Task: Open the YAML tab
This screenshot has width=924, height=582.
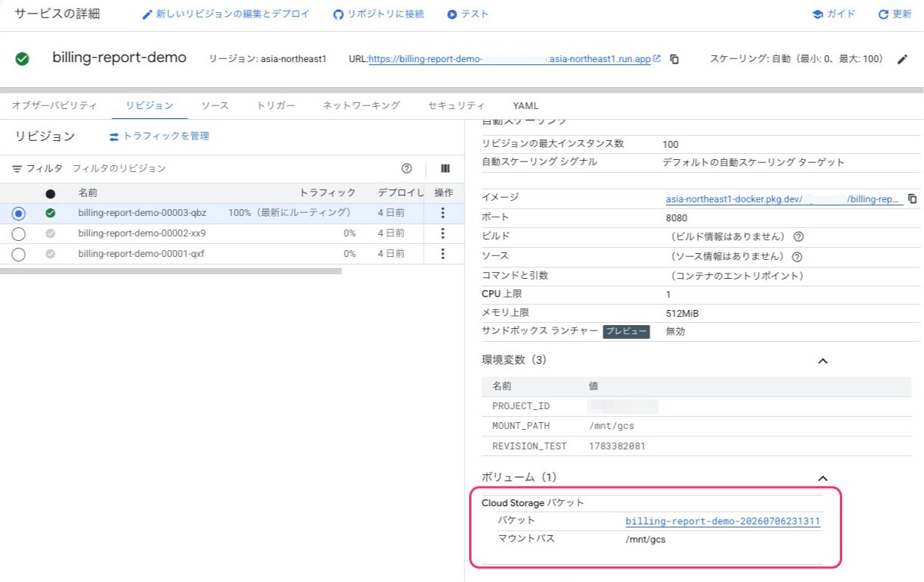Action: click(526, 105)
